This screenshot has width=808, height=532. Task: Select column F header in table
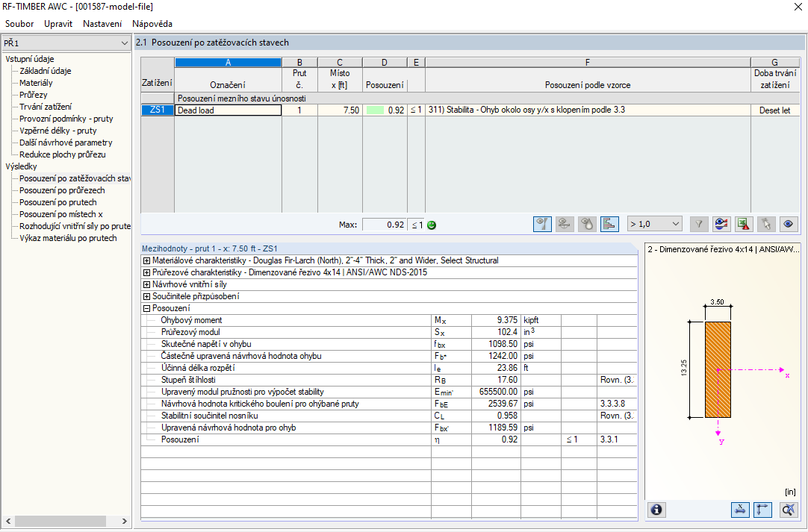coord(588,63)
